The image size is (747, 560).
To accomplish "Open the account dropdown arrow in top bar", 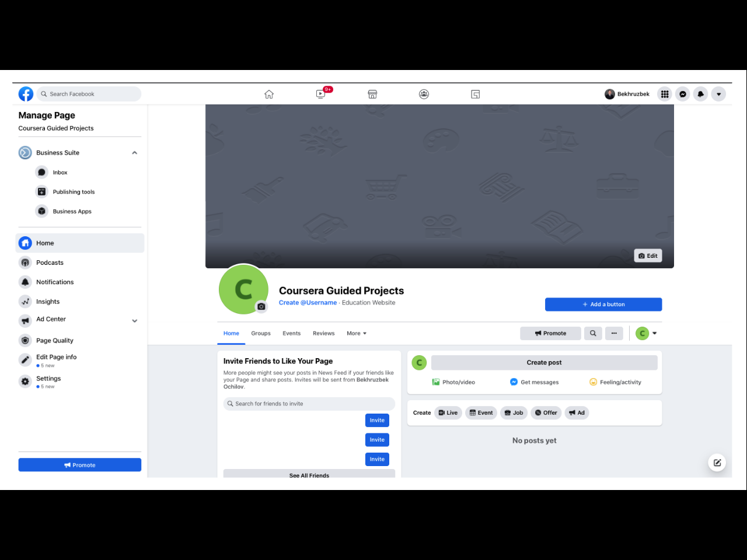I will [719, 94].
